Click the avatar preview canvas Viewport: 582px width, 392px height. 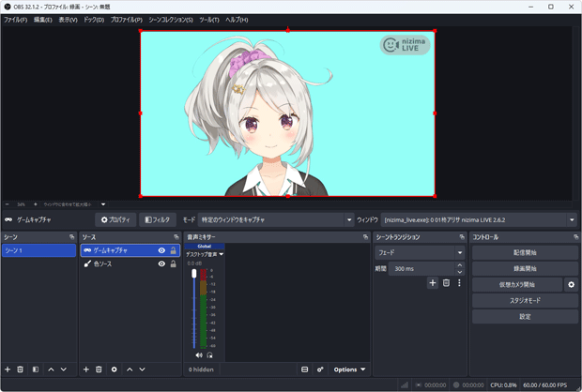[287, 113]
